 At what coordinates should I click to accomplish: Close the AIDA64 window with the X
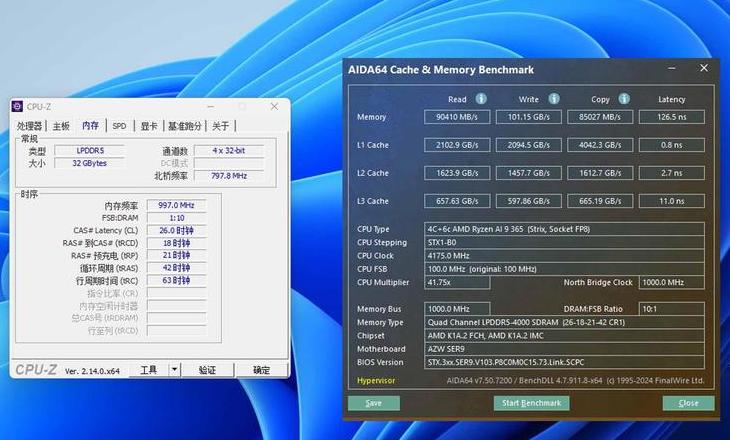click(704, 68)
